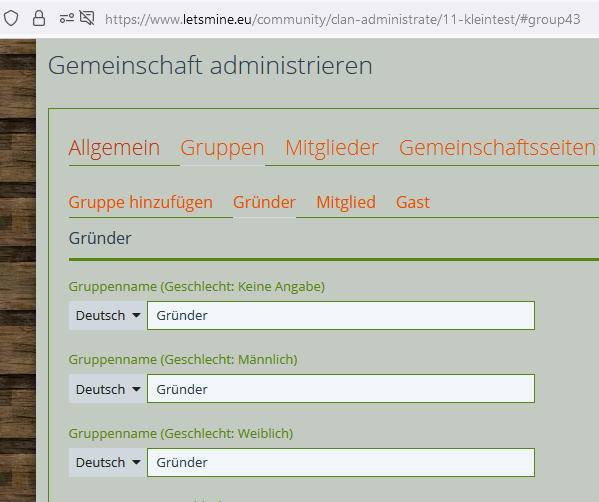Click the Keine Angabe group name field
Image resolution: width=599 pixels, height=502 pixels.
341,316
